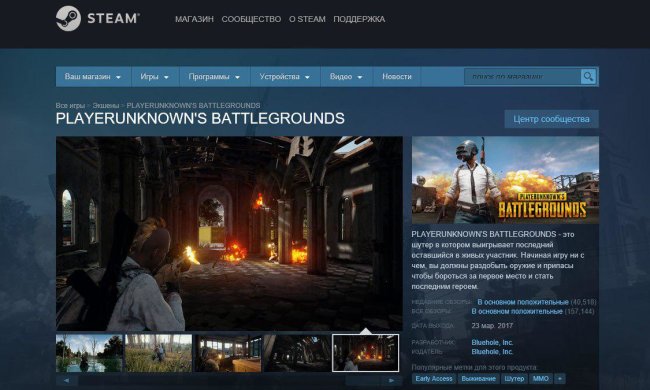Click the plus button to add tags
Viewport: 650px width, 390px height.
560,378
